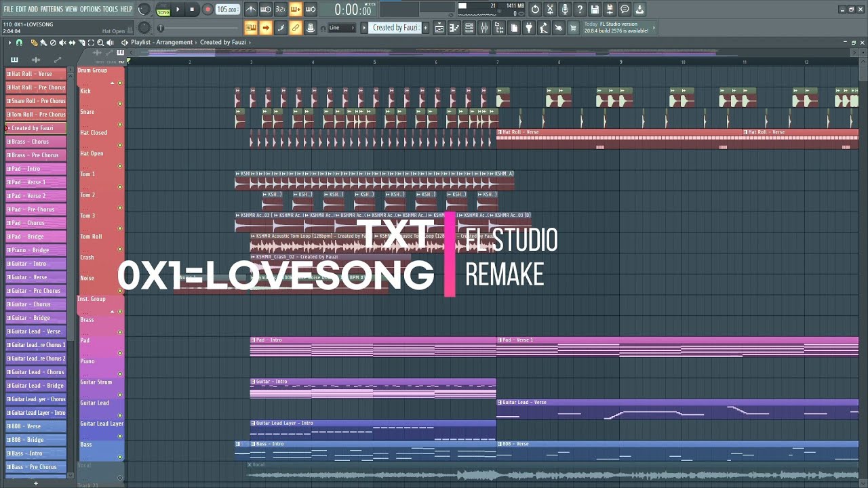Toggle the Song/Pattern mode switch
Viewport: 868px width, 488px height.
pos(163,9)
